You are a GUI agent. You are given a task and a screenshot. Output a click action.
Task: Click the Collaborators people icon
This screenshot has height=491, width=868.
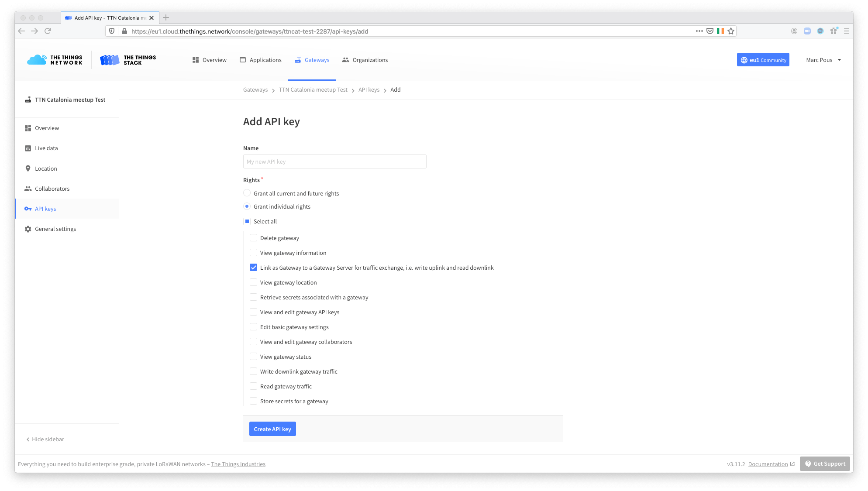point(28,189)
